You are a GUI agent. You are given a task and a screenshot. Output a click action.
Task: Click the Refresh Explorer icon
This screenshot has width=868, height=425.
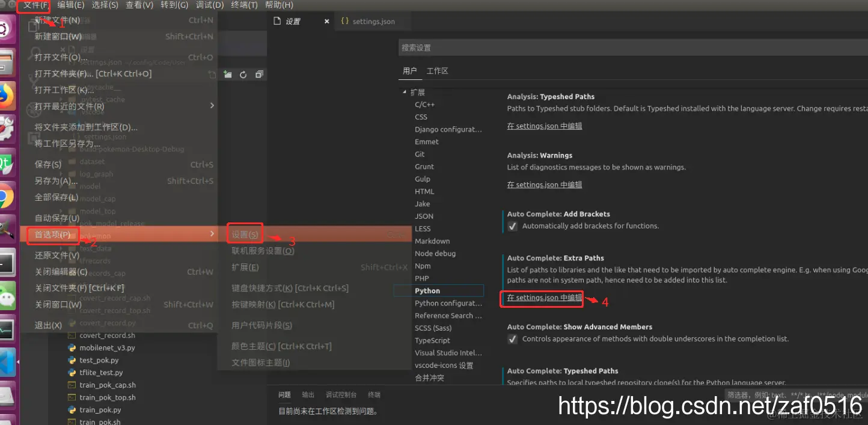243,75
